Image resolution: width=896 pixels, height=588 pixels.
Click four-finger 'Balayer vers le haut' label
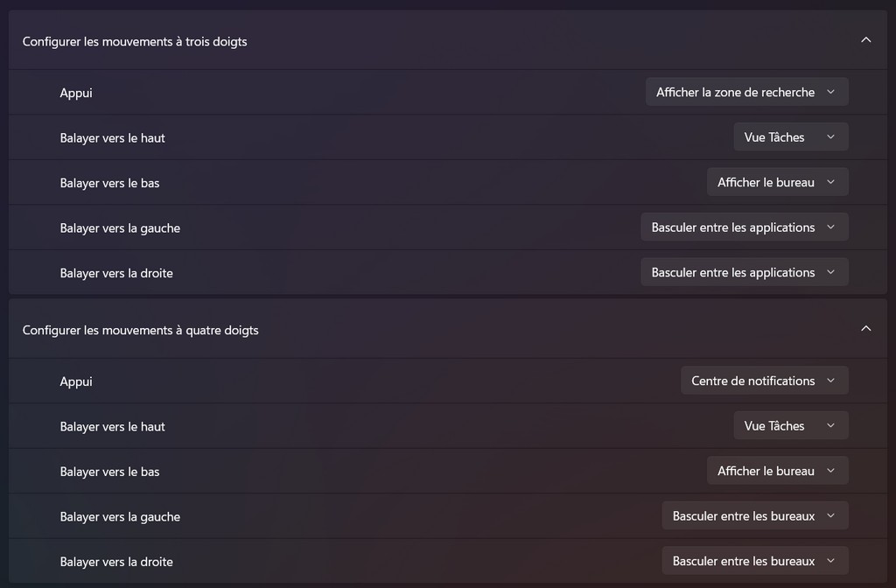click(x=112, y=427)
